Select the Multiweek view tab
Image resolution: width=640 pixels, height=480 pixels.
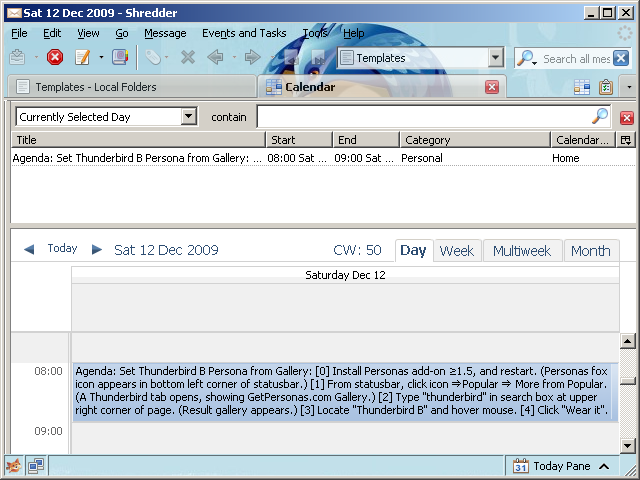coord(522,251)
